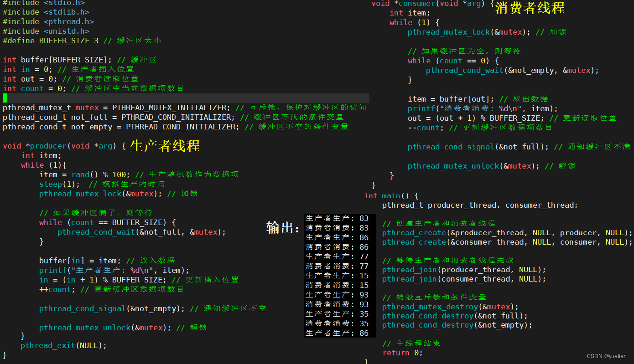Click the green cursor block on the empty line

click(5, 98)
